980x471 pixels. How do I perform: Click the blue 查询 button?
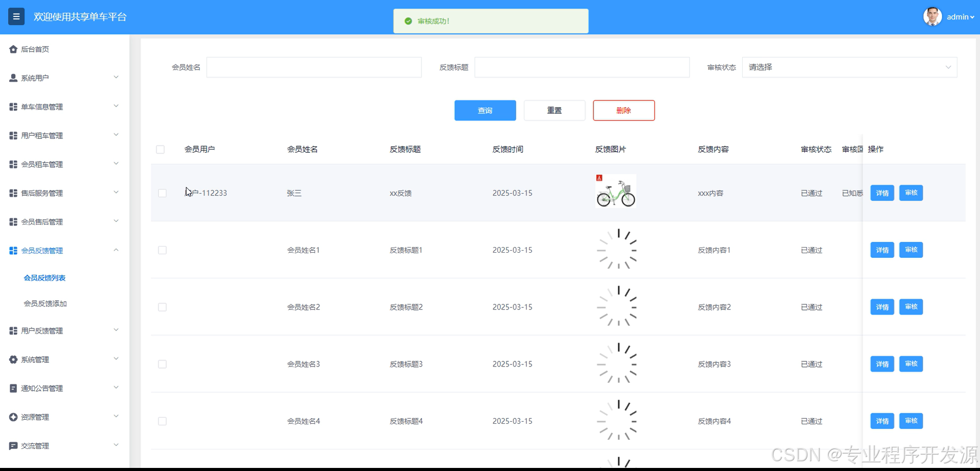pyautogui.click(x=485, y=110)
